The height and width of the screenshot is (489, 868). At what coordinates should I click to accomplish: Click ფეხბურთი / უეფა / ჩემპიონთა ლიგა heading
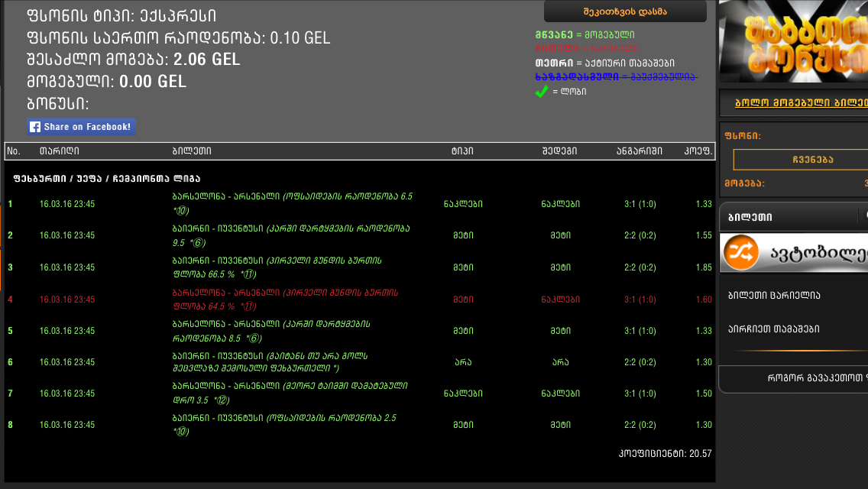coord(106,179)
